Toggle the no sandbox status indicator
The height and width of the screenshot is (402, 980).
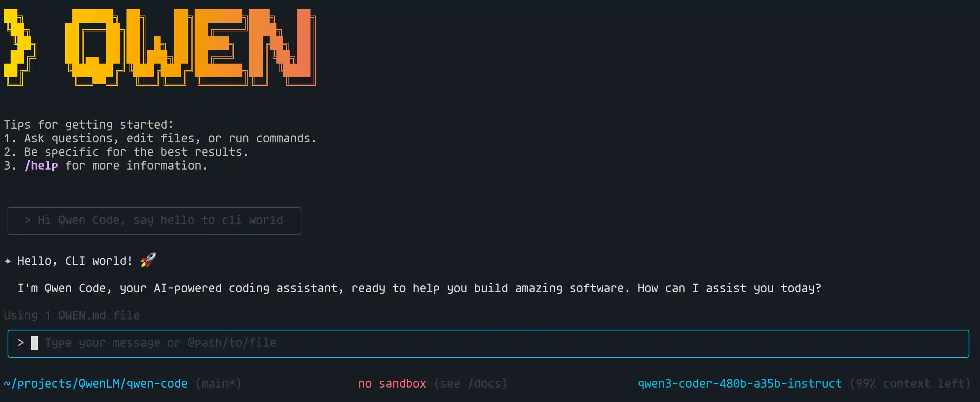392,383
